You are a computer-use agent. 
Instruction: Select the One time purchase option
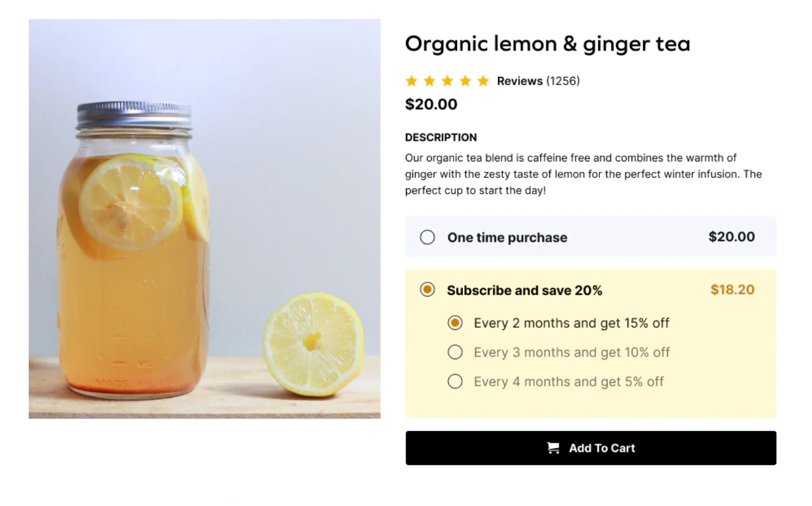[x=428, y=237]
